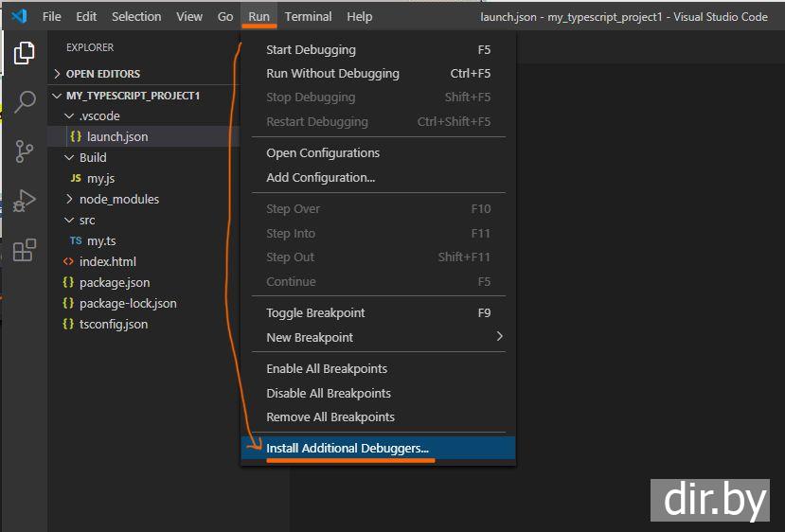Click the VS Code logo icon

(19, 16)
